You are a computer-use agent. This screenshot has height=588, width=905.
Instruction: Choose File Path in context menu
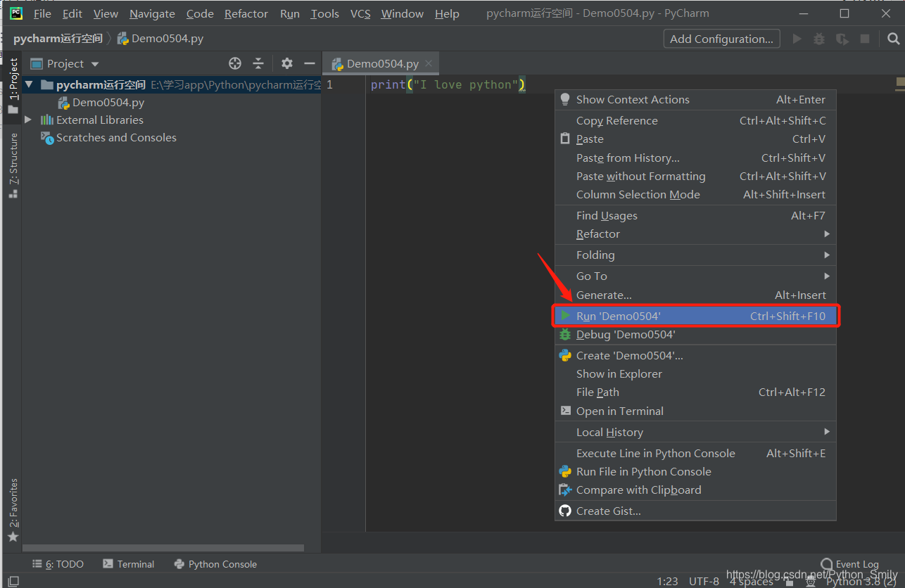pos(695,392)
